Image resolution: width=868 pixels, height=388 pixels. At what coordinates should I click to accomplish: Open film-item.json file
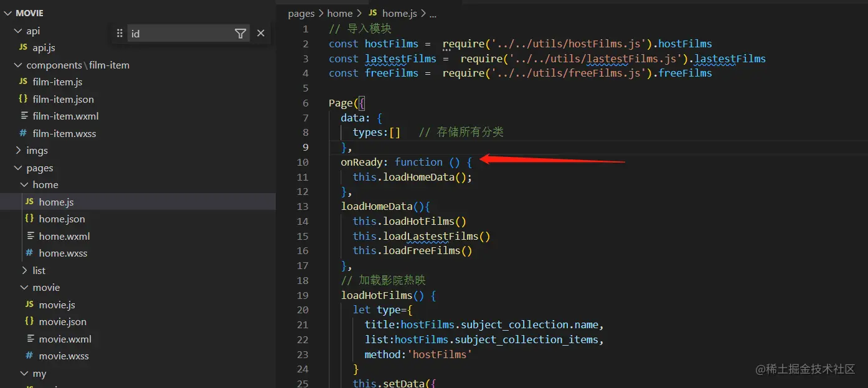64,99
